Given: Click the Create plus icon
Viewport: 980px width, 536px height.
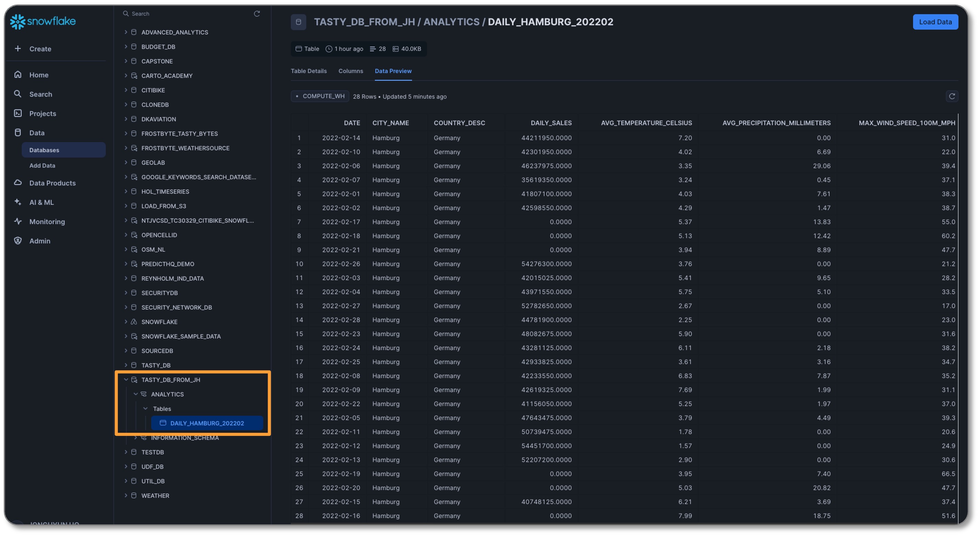Looking at the screenshot, I should tap(18, 48).
